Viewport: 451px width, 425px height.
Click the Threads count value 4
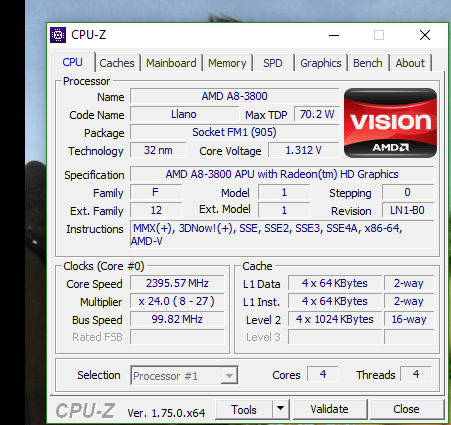(x=416, y=374)
